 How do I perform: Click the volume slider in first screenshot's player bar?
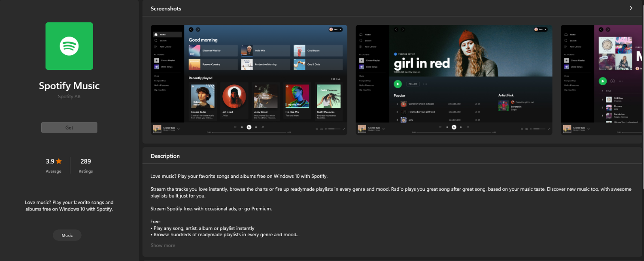pos(334,129)
